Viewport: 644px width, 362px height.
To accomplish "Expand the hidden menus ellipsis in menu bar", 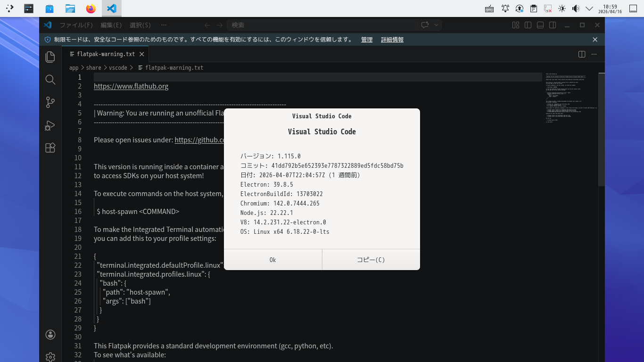I will (x=164, y=25).
